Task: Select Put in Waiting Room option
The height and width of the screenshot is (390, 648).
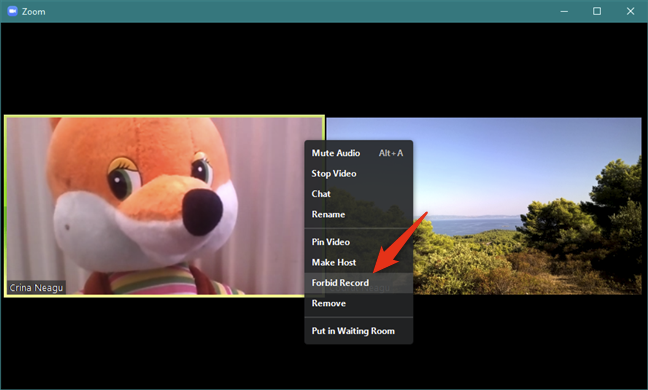Action: (x=358, y=331)
